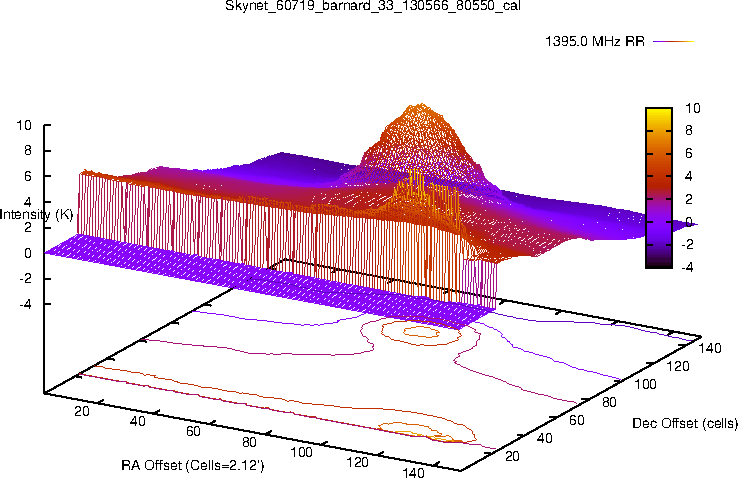Click the legend line sample beside 1395.0 MHz RR
This screenshot has height=478, width=738.
click(674, 41)
